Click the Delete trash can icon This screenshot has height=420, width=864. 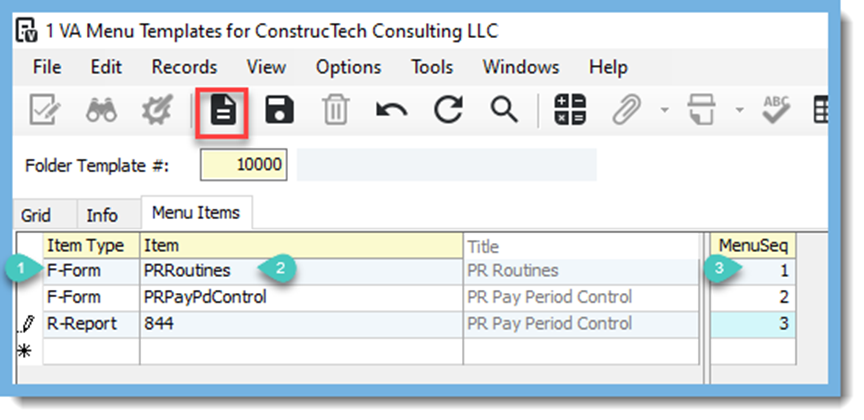pyautogui.click(x=336, y=110)
